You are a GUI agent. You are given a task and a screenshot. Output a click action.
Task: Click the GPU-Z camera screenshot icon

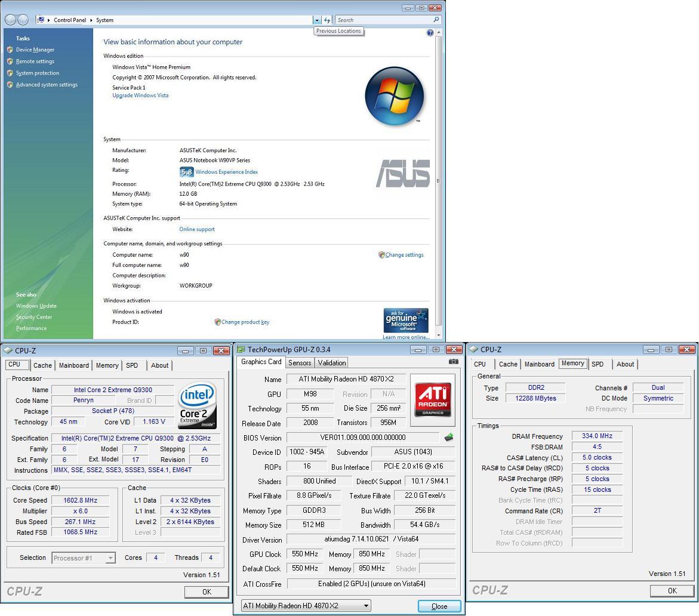453,362
